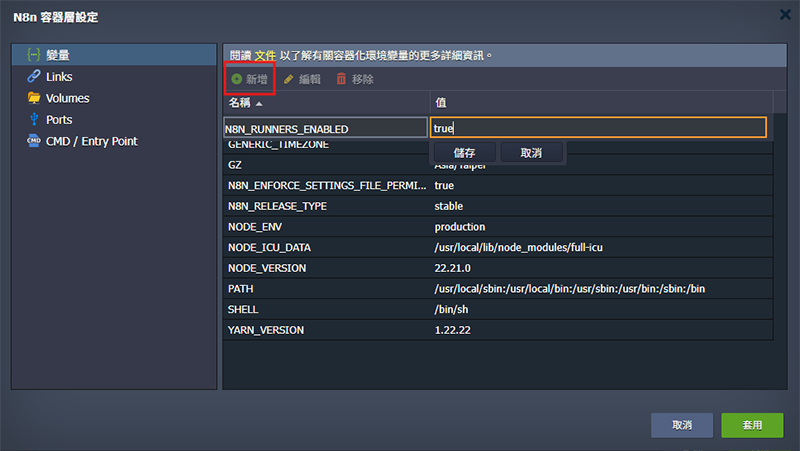
Task: Open the Links section icon
Action: point(34,77)
